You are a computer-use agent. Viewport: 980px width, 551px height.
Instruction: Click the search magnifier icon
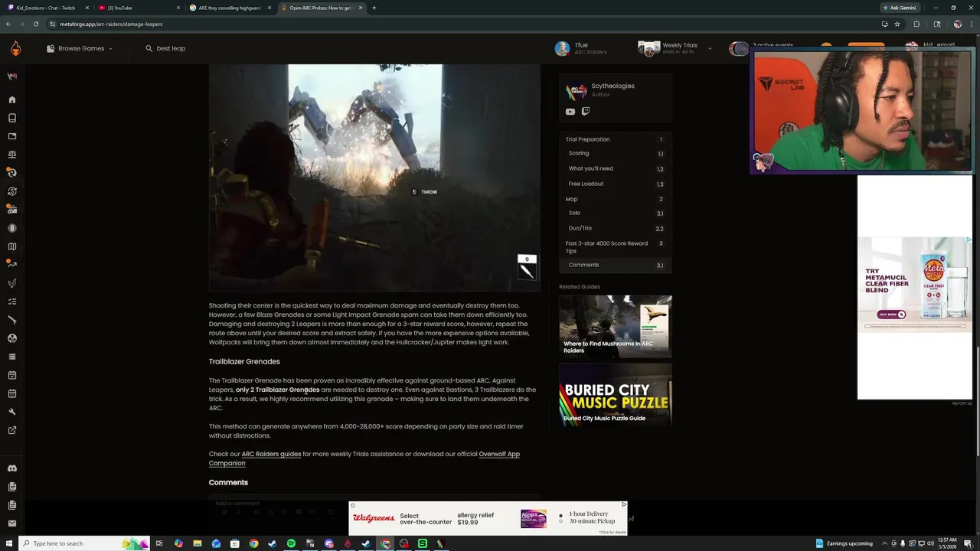149,48
